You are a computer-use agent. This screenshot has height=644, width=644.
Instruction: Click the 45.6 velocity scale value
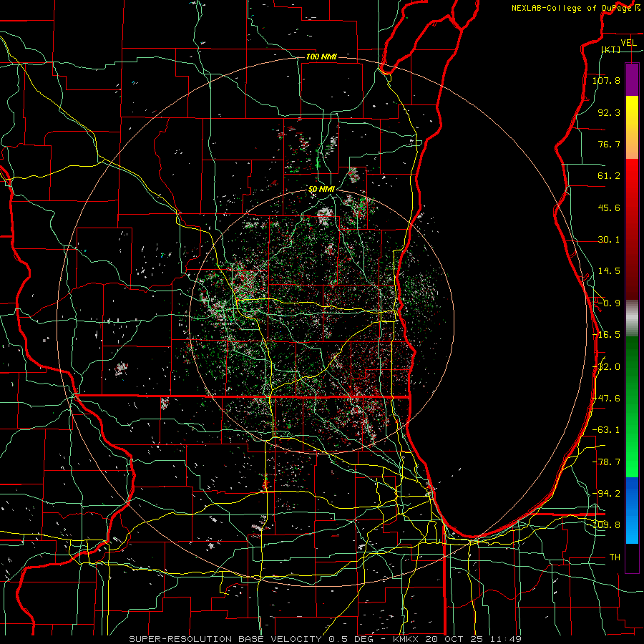click(609, 208)
